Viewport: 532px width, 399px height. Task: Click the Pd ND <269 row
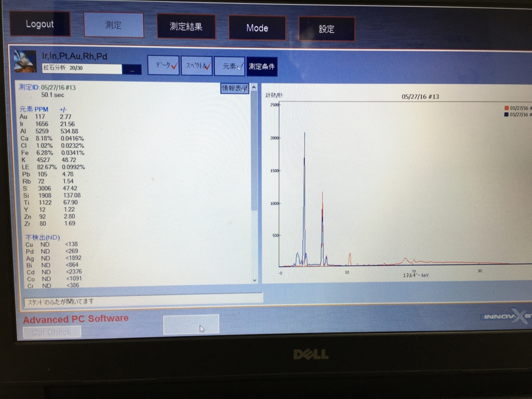(52, 251)
